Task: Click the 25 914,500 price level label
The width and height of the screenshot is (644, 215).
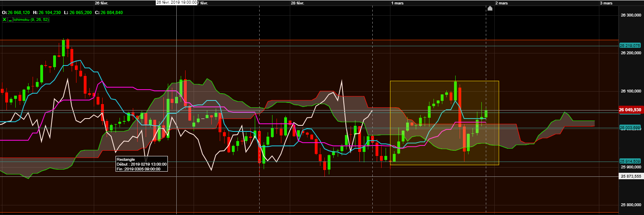Action: coord(630,161)
